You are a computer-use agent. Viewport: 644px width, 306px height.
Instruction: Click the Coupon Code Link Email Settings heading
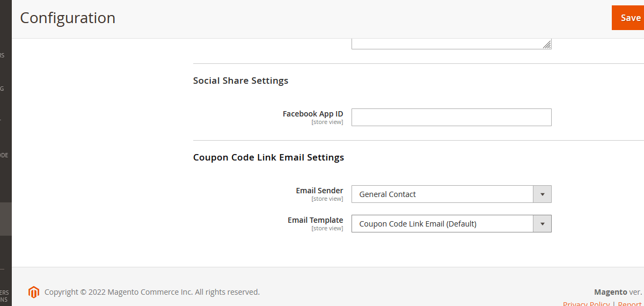pyautogui.click(x=268, y=157)
